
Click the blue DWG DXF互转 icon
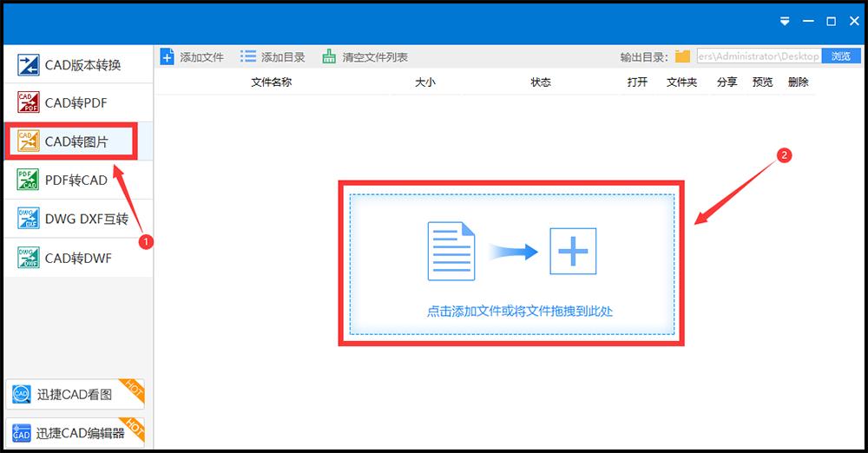pyautogui.click(x=29, y=218)
